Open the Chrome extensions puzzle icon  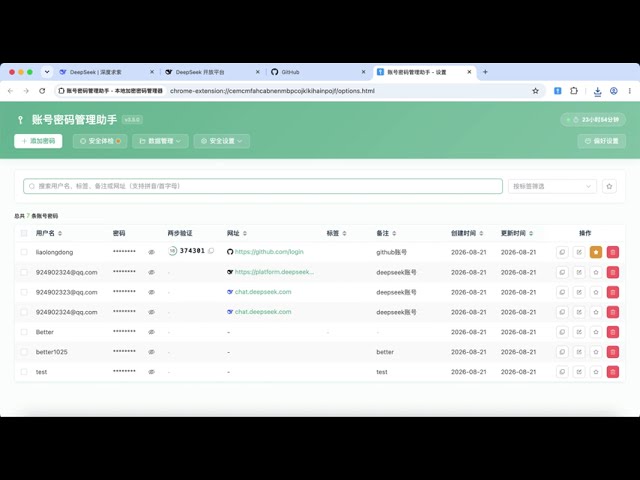574,91
